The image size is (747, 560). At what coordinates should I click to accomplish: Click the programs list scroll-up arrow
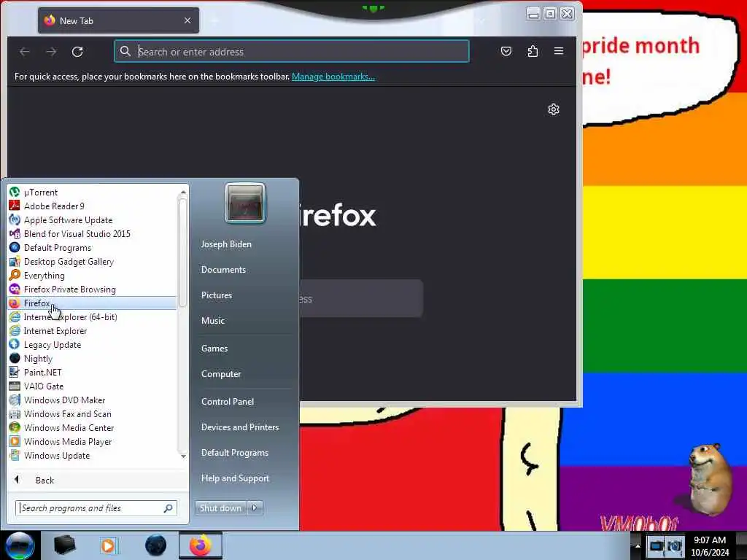[x=183, y=192]
